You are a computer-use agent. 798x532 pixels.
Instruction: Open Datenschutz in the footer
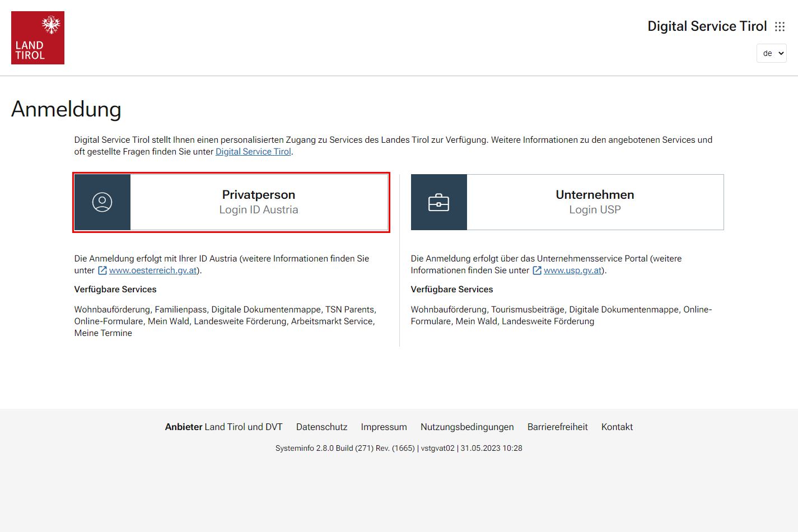click(x=321, y=427)
